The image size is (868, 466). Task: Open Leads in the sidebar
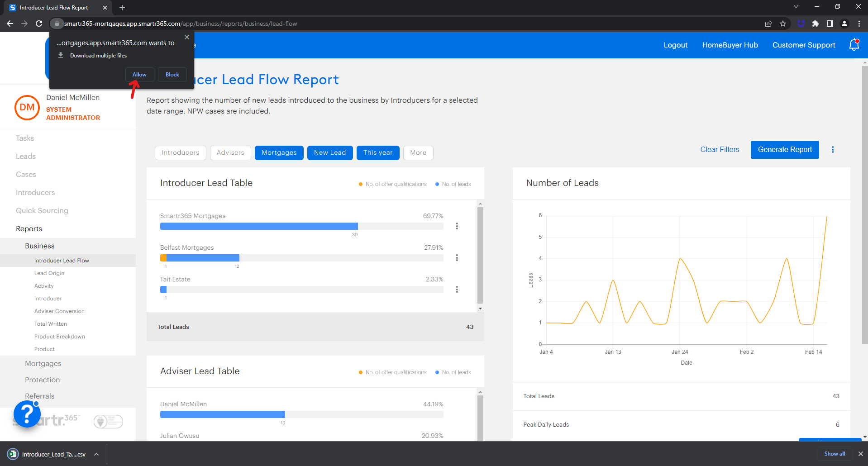coord(26,157)
